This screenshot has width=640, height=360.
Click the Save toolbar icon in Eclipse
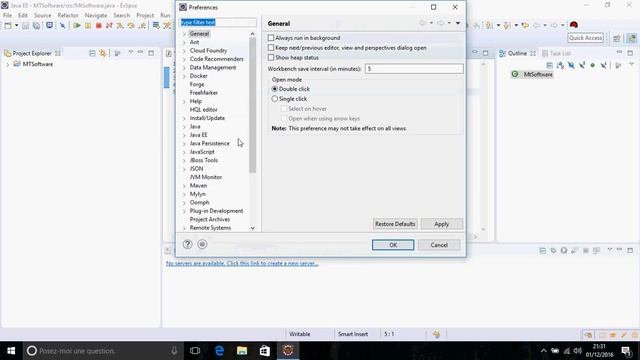(26, 26)
